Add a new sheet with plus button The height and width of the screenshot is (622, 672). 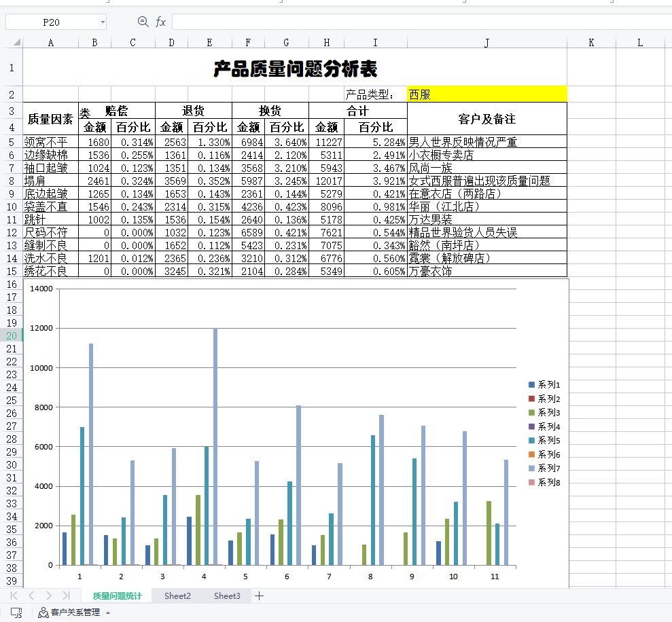(260, 596)
